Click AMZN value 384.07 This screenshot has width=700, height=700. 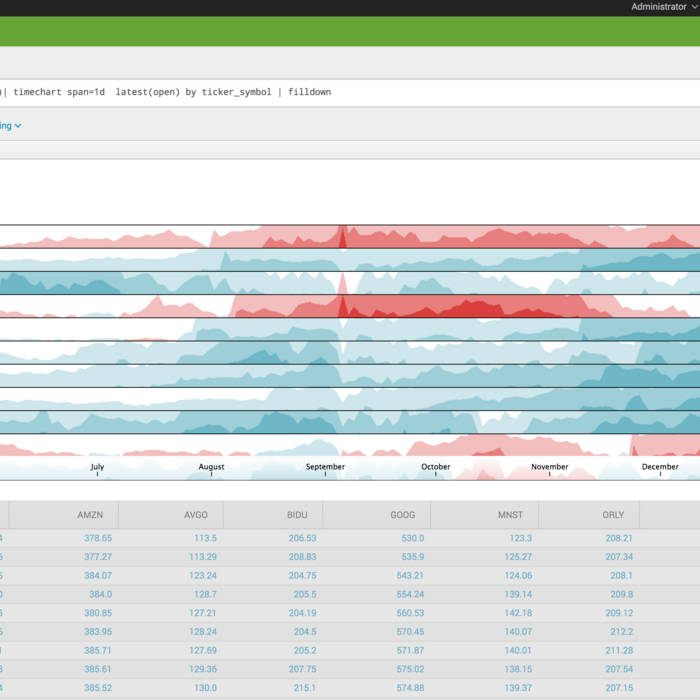click(x=98, y=576)
